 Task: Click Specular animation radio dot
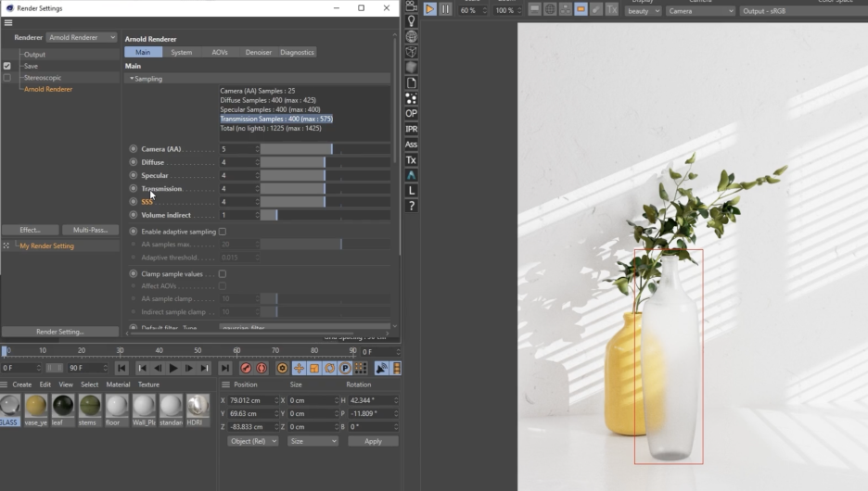click(x=134, y=175)
